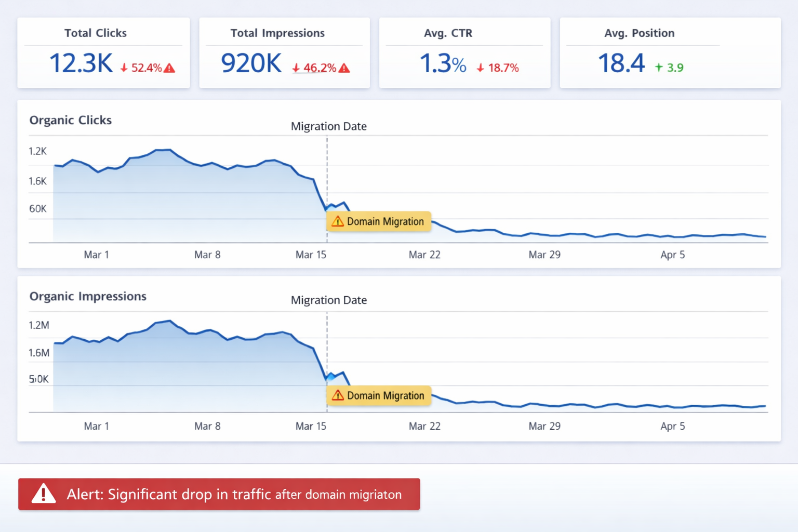Click the warning triangle next to 52.4%
Screen dimensions: 798x532
tap(169, 68)
